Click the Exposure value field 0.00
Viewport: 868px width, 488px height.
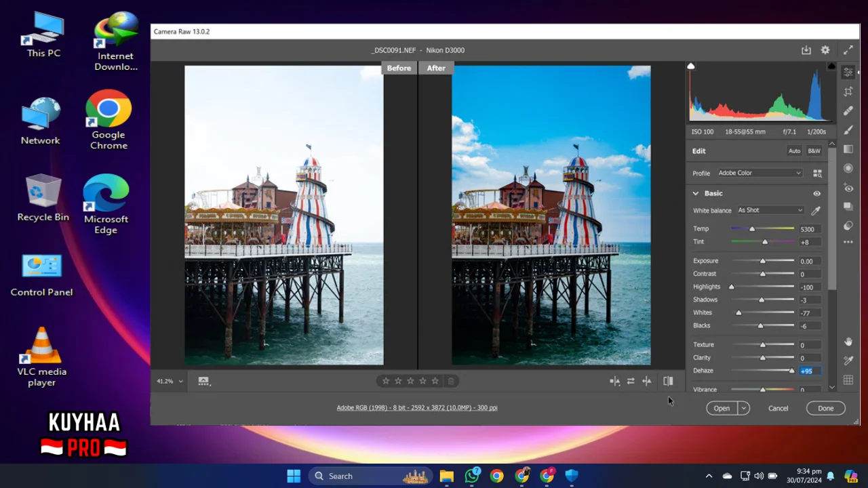tap(810, 261)
